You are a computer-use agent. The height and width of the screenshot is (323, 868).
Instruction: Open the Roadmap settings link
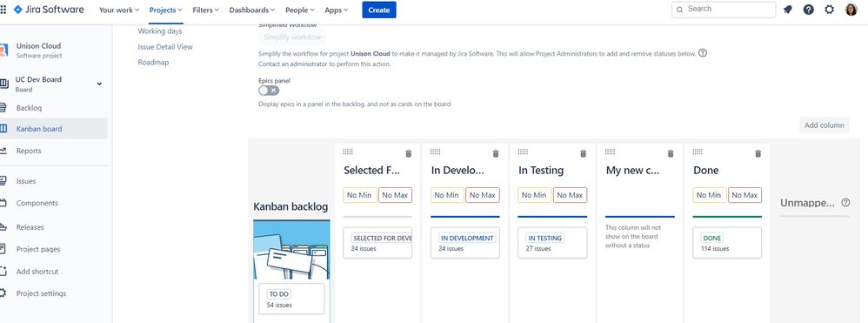[x=153, y=63]
